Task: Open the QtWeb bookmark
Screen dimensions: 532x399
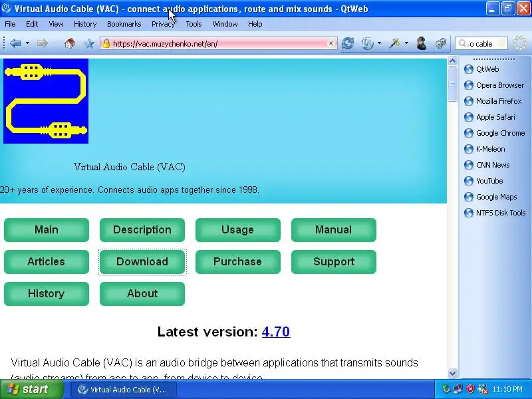Action: [481, 69]
